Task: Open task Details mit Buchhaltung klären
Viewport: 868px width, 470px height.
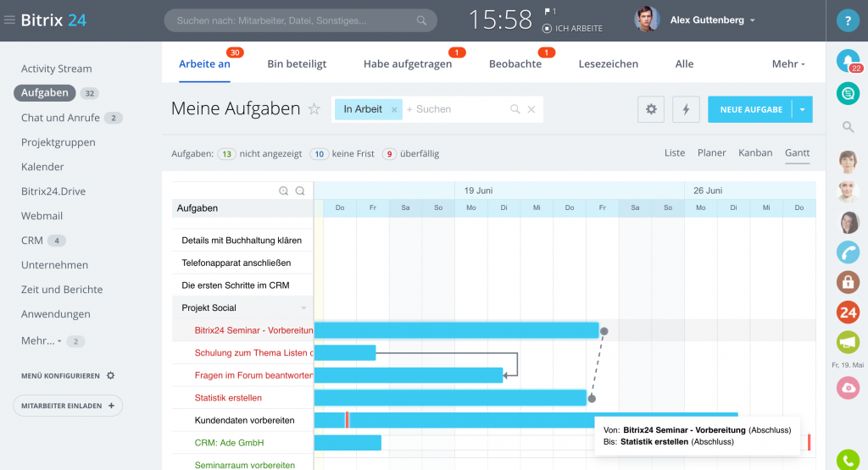Action: pyautogui.click(x=242, y=241)
